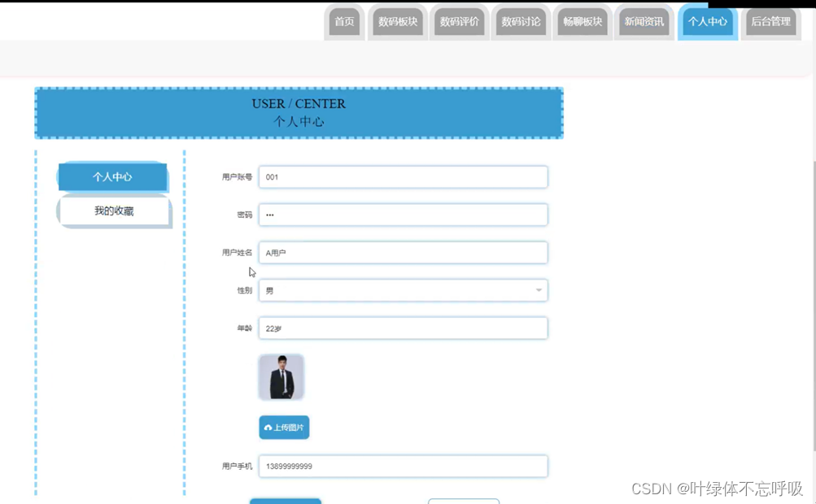Click the user avatar photo thumbnail
The width and height of the screenshot is (816, 504).
(281, 377)
